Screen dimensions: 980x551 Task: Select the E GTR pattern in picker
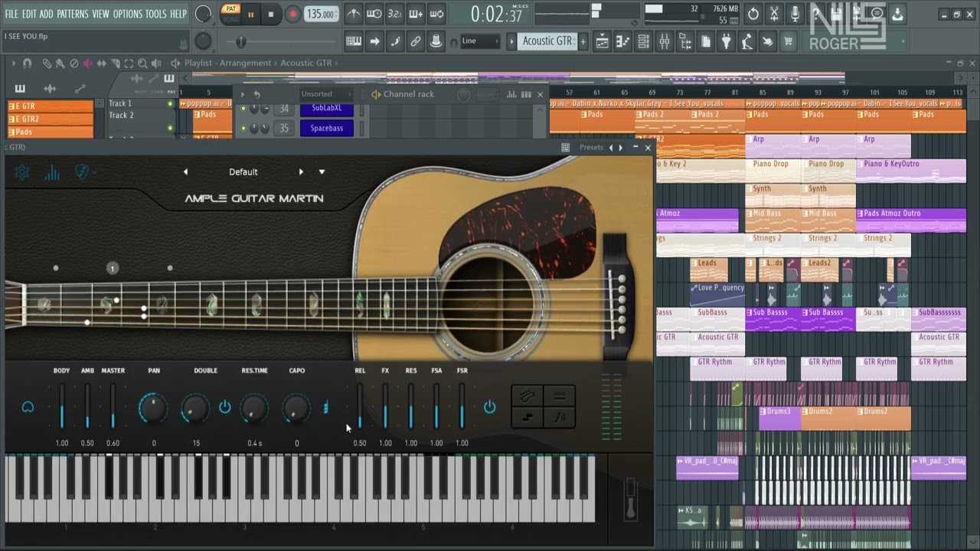click(x=51, y=106)
